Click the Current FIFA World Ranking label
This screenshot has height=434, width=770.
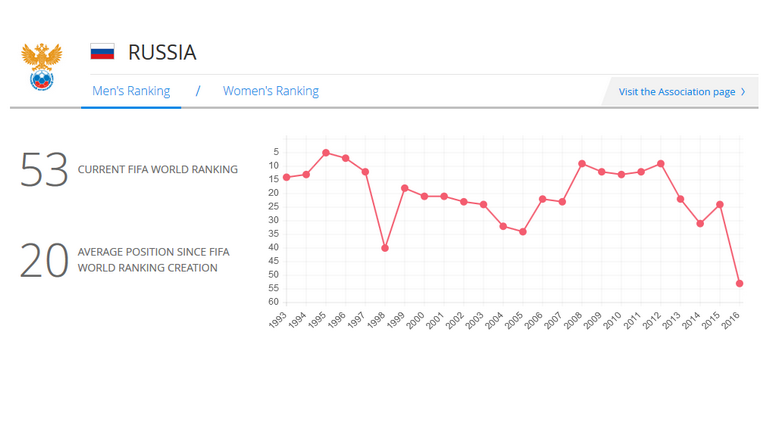click(x=158, y=170)
